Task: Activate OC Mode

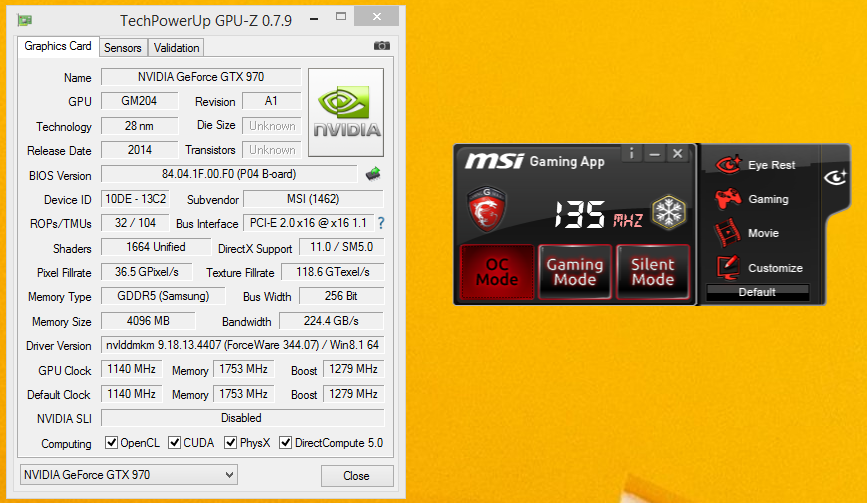Action: tap(497, 272)
